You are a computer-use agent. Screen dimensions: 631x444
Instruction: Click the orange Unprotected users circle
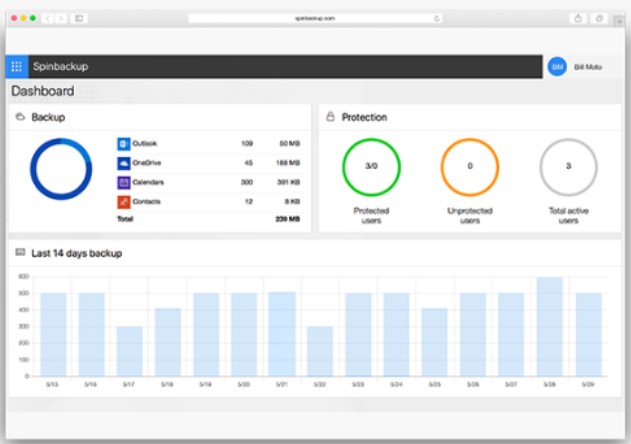click(x=470, y=167)
